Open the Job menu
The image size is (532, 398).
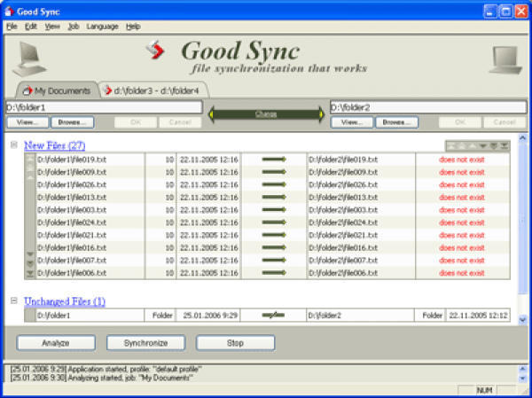point(73,27)
